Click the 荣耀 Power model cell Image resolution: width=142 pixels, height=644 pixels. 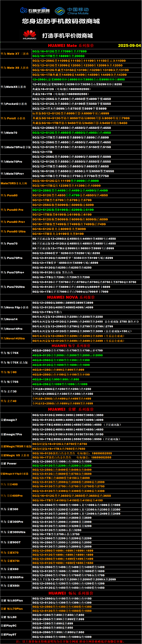[9, 464]
